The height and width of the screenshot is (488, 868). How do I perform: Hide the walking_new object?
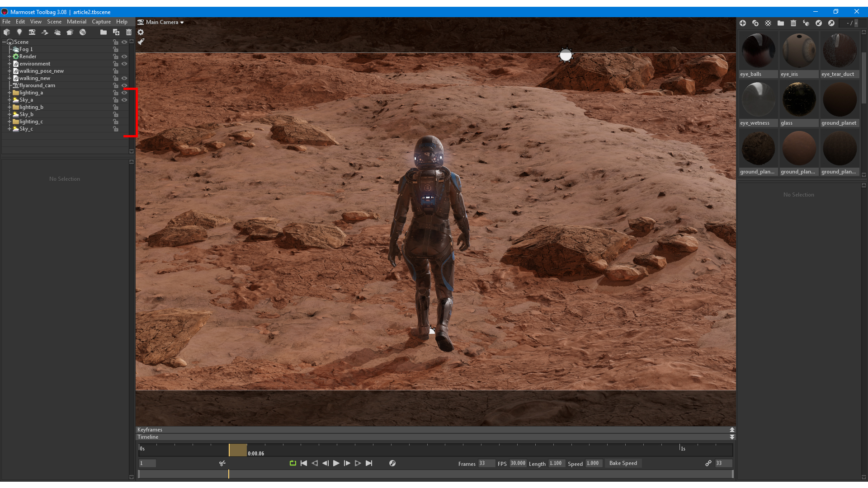(124, 78)
